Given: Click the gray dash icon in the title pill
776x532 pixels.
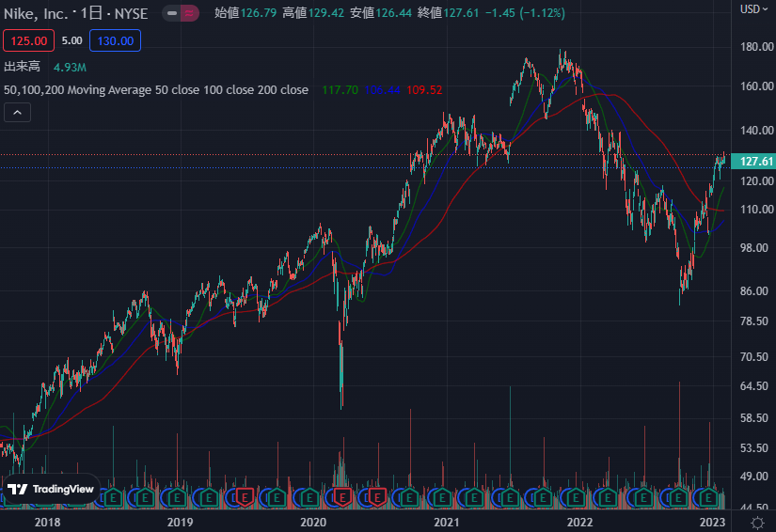Looking at the screenshot, I should click(172, 13).
